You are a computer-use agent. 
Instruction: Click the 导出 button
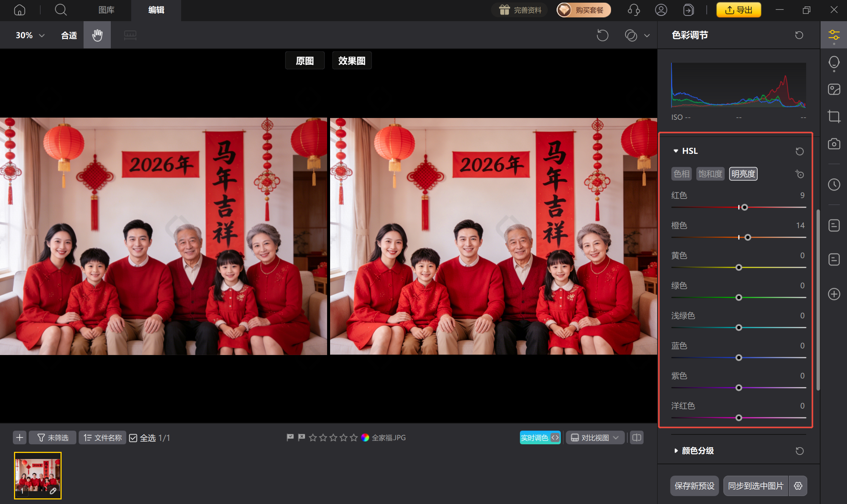[x=738, y=10]
